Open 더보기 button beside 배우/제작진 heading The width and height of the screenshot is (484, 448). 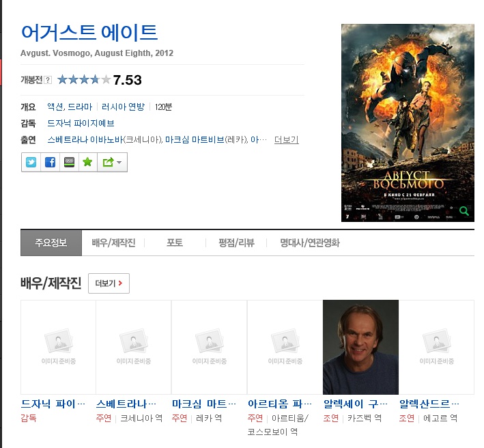pos(109,283)
